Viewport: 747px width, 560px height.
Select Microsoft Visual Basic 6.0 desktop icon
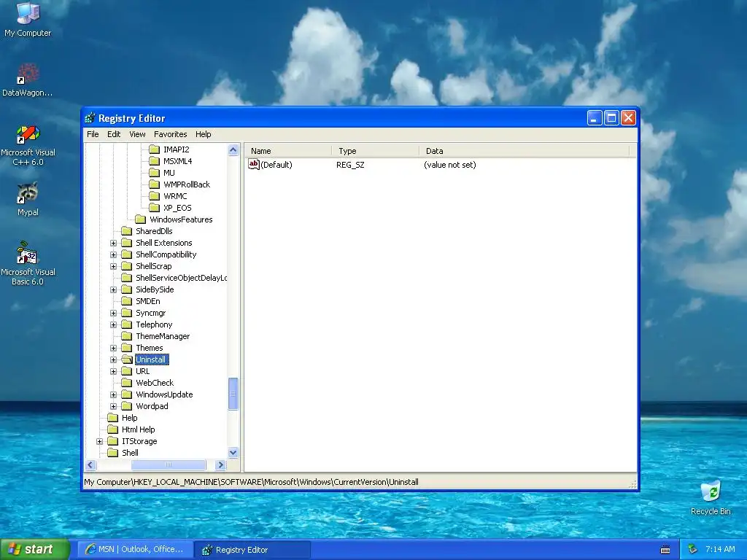pyautogui.click(x=28, y=263)
